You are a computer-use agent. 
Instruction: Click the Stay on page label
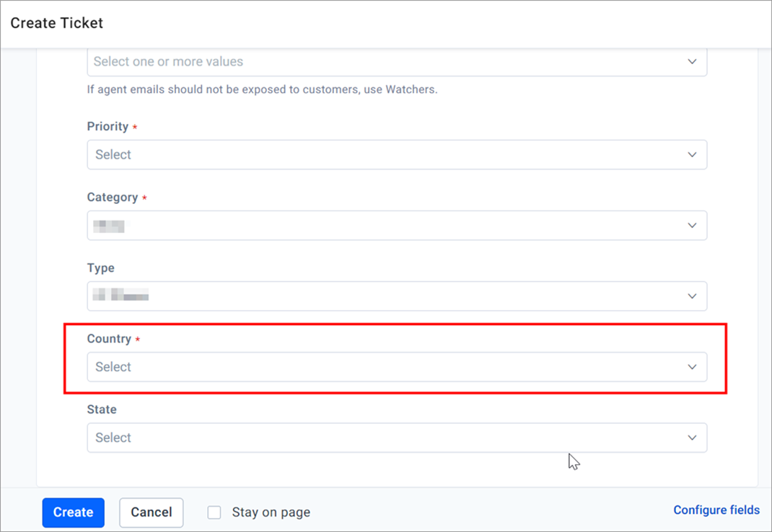click(x=271, y=513)
